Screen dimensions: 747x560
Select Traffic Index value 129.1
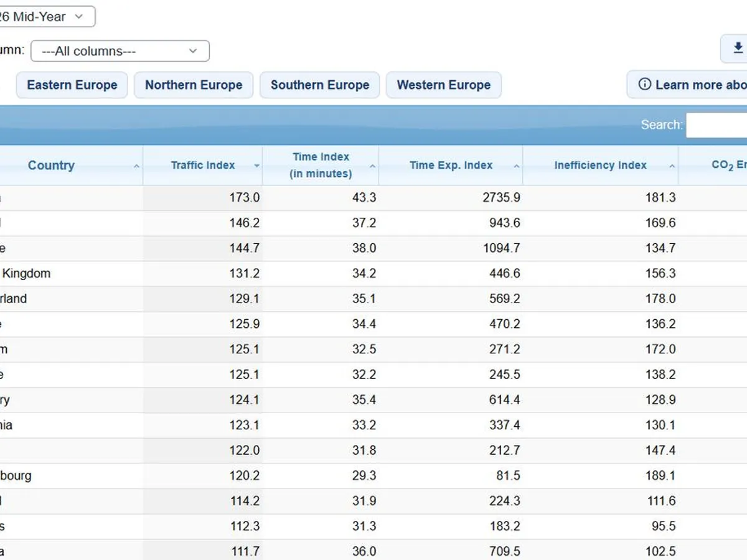tap(244, 299)
